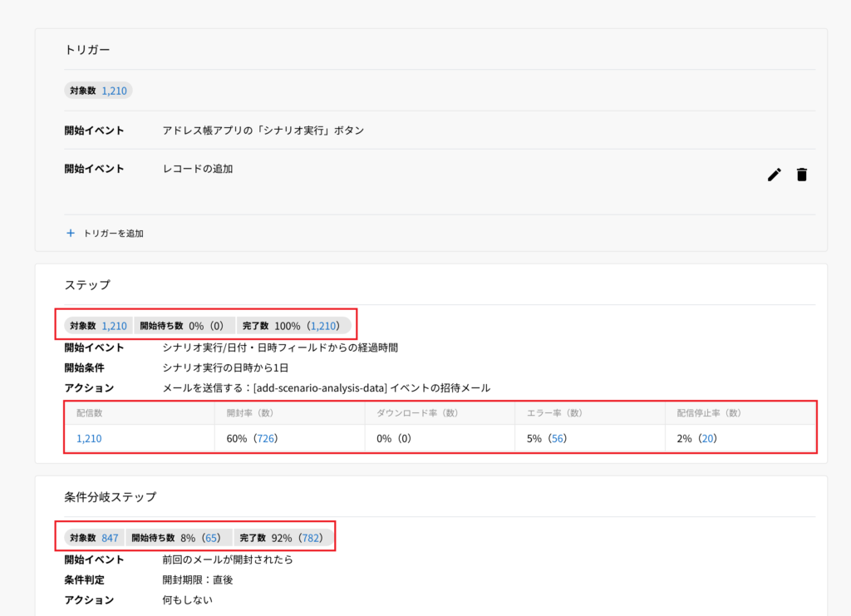Open the 1,210 対象数 link in トリガー section
Screen dimensions: 851x616
tap(115, 91)
